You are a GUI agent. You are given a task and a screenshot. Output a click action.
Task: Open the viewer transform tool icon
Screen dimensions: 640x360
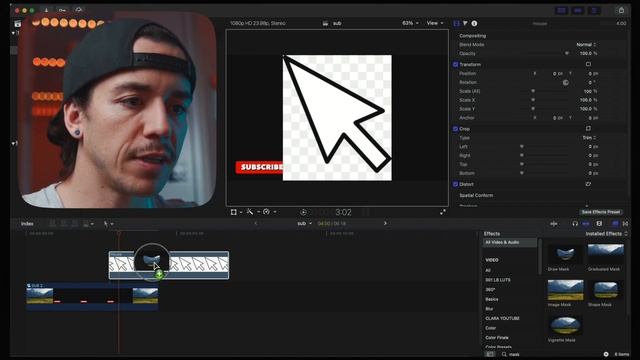click(x=233, y=212)
